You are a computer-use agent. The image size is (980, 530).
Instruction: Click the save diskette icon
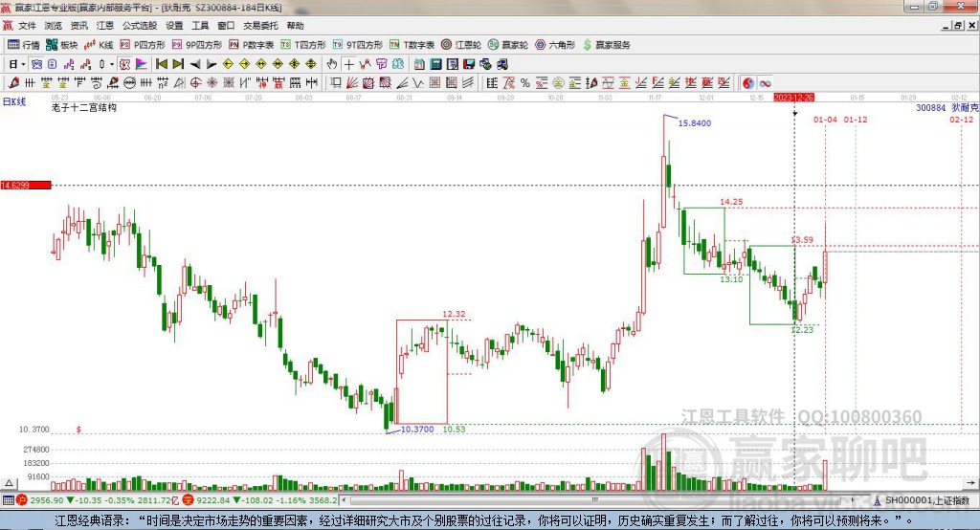point(468,64)
